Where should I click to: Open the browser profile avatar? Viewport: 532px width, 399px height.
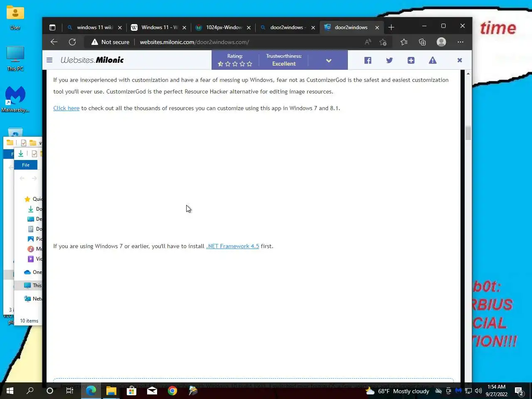441,42
